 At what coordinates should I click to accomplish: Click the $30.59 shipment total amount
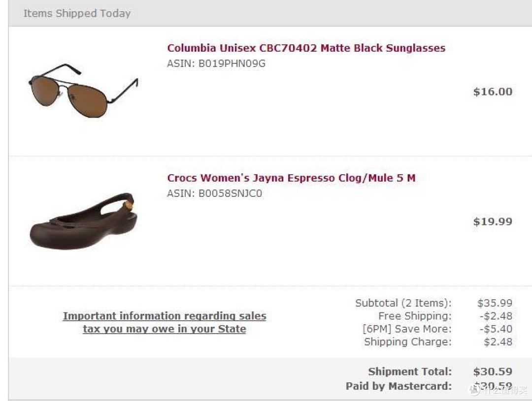[493, 371]
